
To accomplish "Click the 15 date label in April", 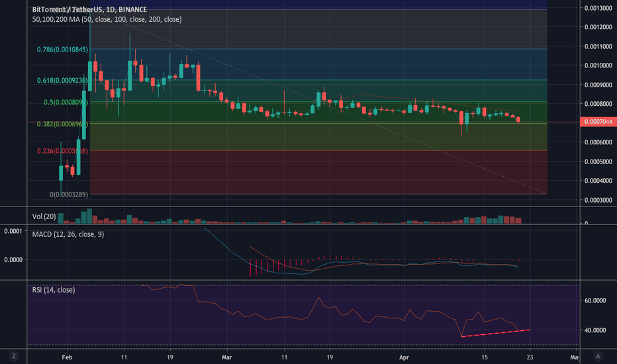I will coord(485,357).
